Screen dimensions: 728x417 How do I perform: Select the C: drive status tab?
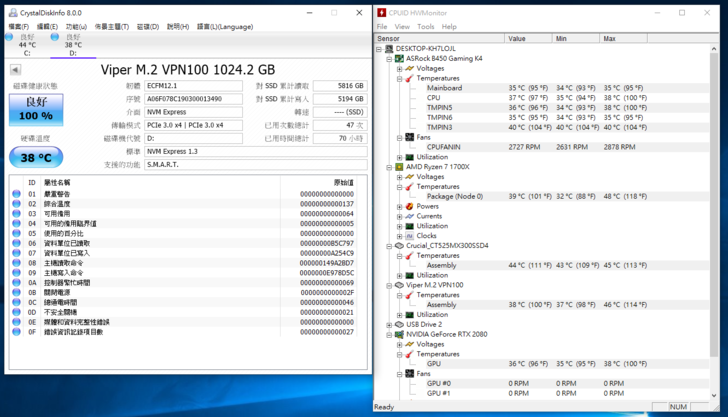pyautogui.click(x=27, y=44)
